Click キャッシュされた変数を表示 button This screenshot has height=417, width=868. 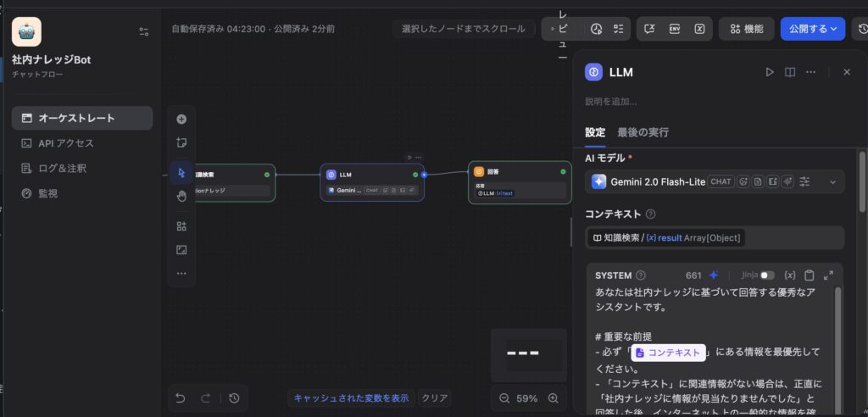tap(352, 398)
